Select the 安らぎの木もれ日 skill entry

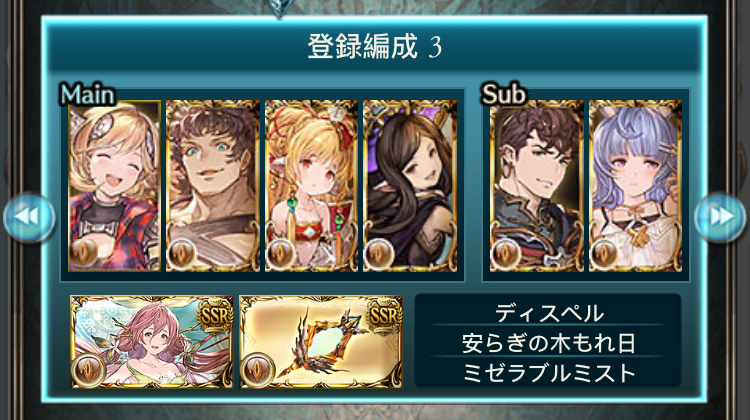pos(549,343)
